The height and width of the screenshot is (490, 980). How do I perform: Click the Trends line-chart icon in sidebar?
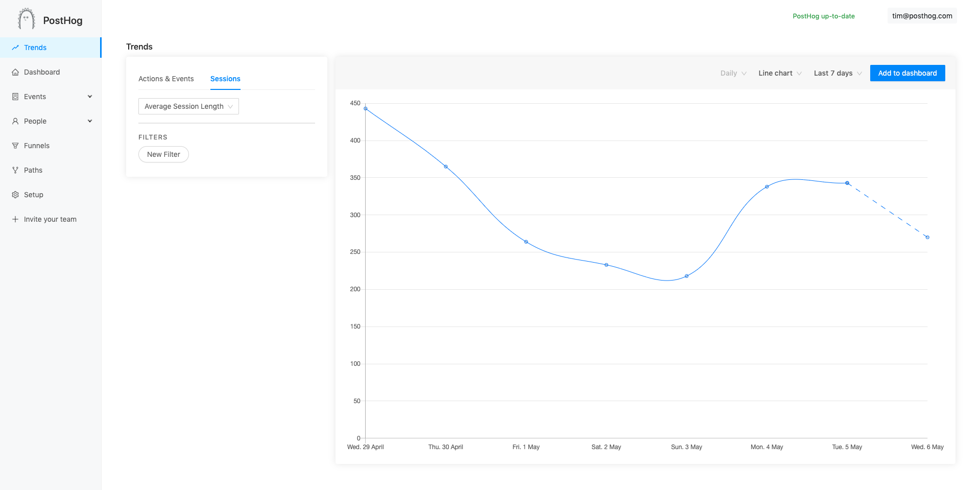15,48
